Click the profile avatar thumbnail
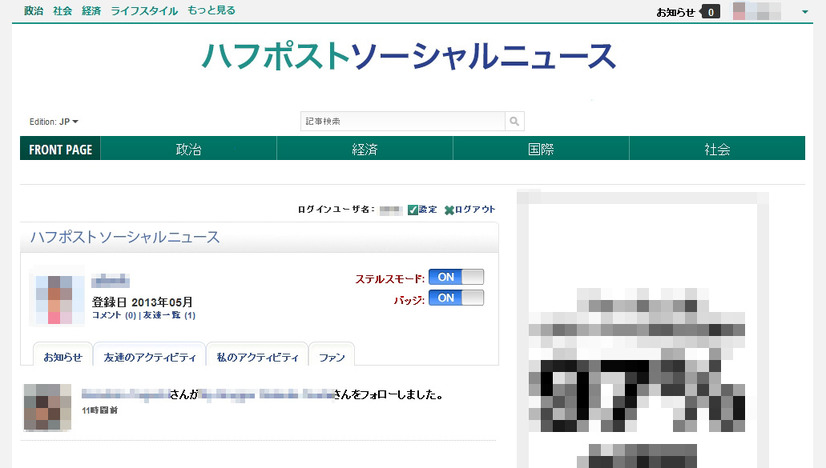The image size is (826, 468). coord(57,296)
